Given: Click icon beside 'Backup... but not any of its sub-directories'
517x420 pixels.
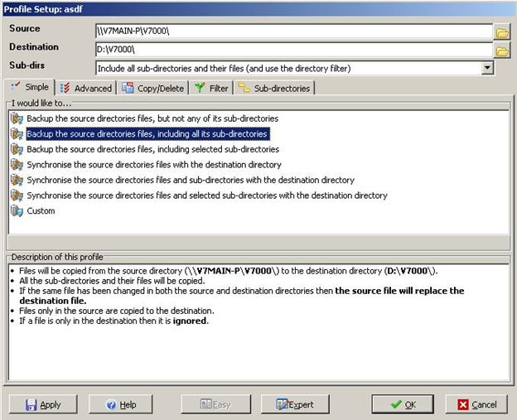Looking at the screenshot, I should [x=17, y=118].
